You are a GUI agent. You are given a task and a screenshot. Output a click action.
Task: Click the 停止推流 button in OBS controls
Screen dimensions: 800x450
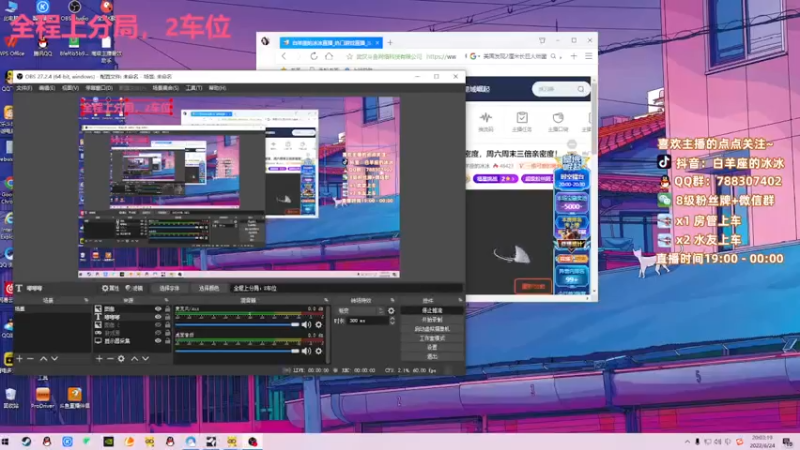pyautogui.click(x=432, y=310)
